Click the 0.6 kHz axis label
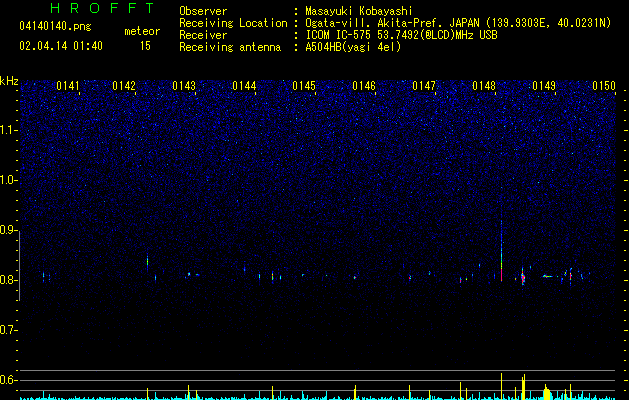This screenshot has width=629, height=400. point(8,380)
